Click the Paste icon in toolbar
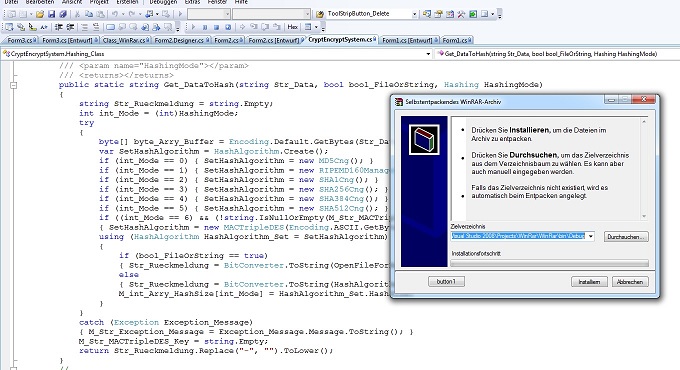The height and width of the screenshot is (370, 680). (x=101, y=14)
